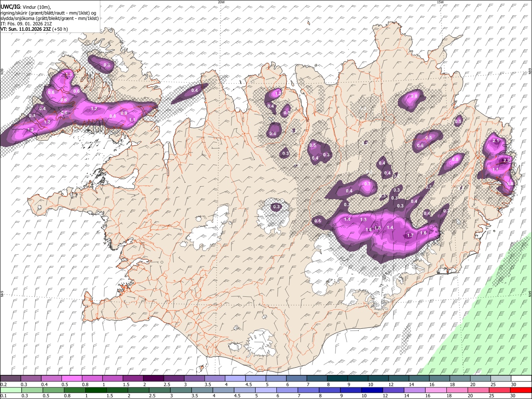Click the '64N' latitude label on right edge
This screenshot has height=399, width=532.
pos(530,293)
